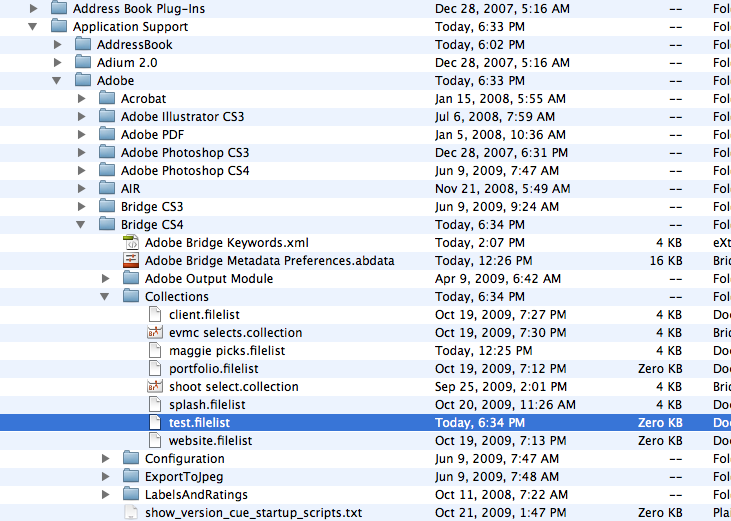Expand the Adobe Output Module folder

click(x=106, y=279)
